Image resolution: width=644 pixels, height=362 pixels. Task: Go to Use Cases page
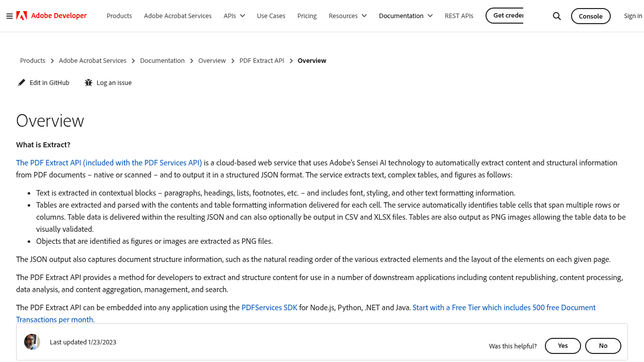point(271,16)
